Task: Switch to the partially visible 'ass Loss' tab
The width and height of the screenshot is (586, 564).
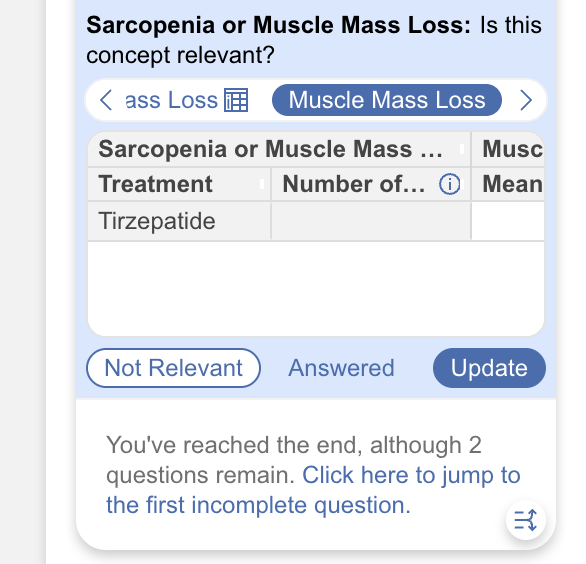Action: pyautogui.click(x=171, y=100)
